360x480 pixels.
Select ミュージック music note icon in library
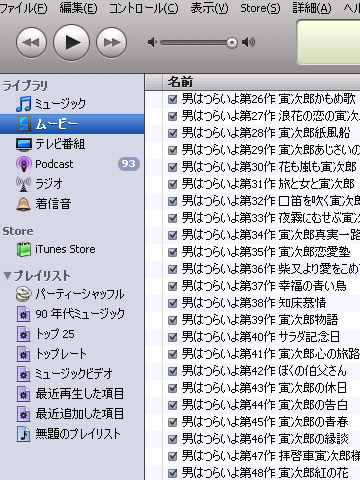pos(24,104)
